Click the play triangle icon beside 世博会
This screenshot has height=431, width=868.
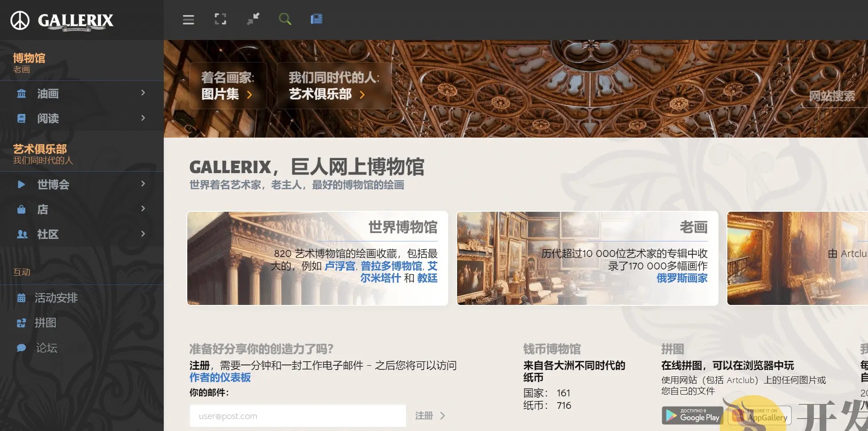21,185
